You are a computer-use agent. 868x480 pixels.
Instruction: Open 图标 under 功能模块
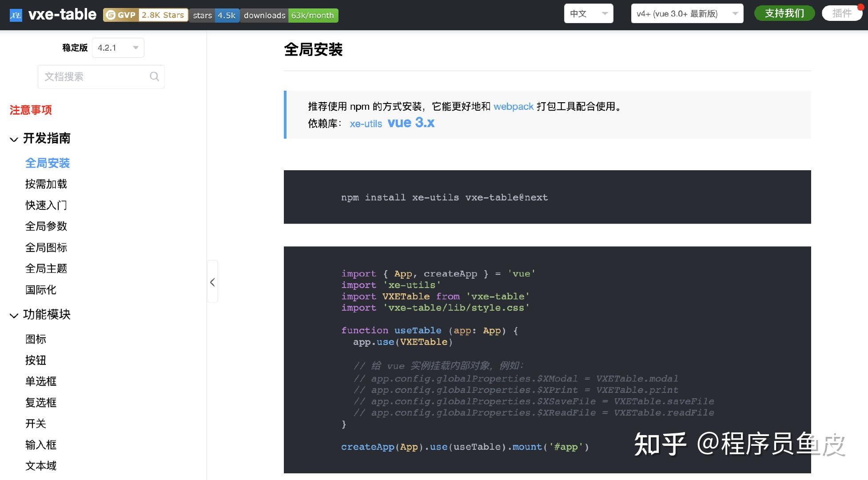(36, 339)
